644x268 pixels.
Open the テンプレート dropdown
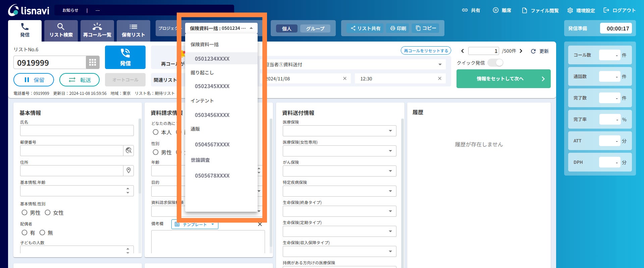tap(195, 224)
